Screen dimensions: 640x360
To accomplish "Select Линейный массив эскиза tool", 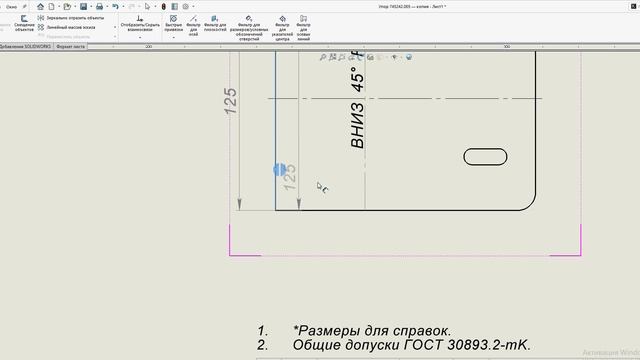I will tap(67, 27).
